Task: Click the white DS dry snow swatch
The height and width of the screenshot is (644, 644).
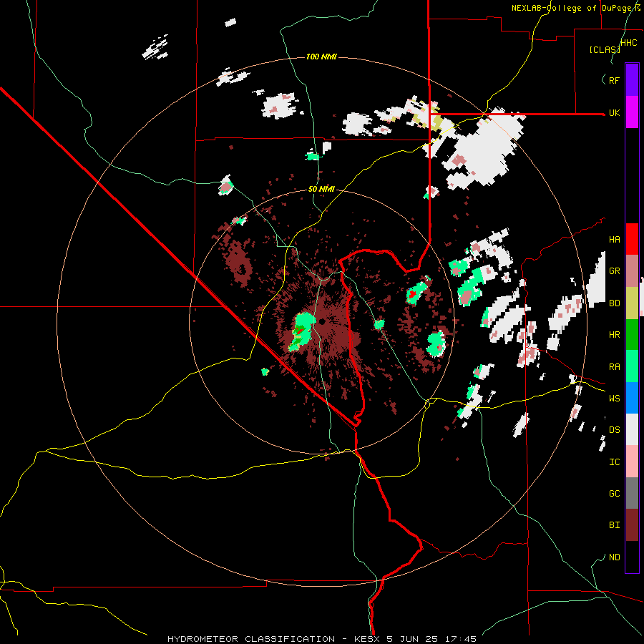Action: [632, 429]
